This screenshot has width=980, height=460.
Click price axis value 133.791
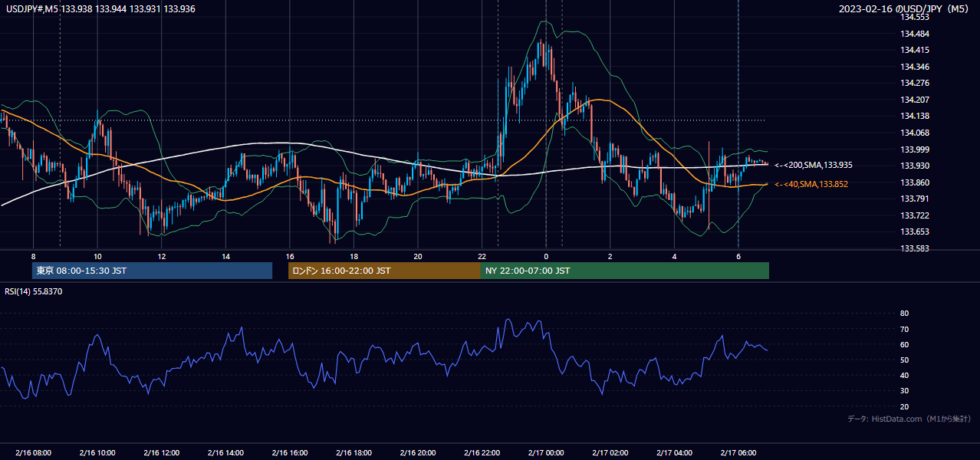pyautogui.click(x=914, y=199)
